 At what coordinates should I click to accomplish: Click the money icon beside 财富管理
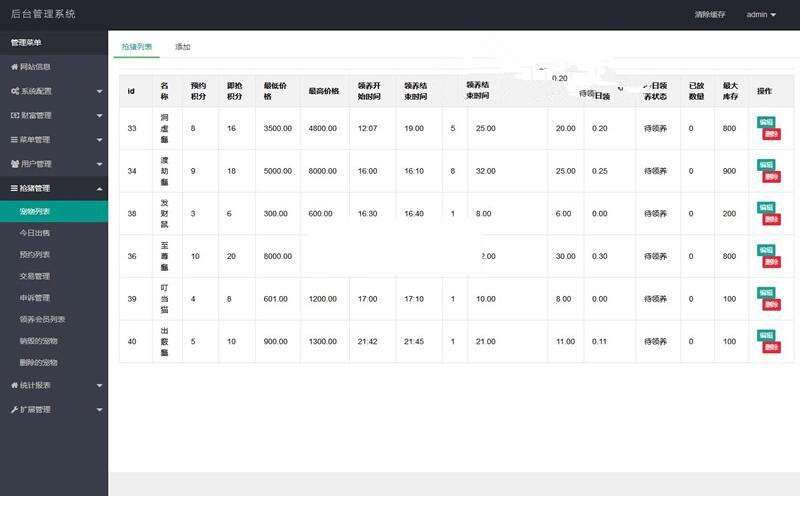coord(15,115)
